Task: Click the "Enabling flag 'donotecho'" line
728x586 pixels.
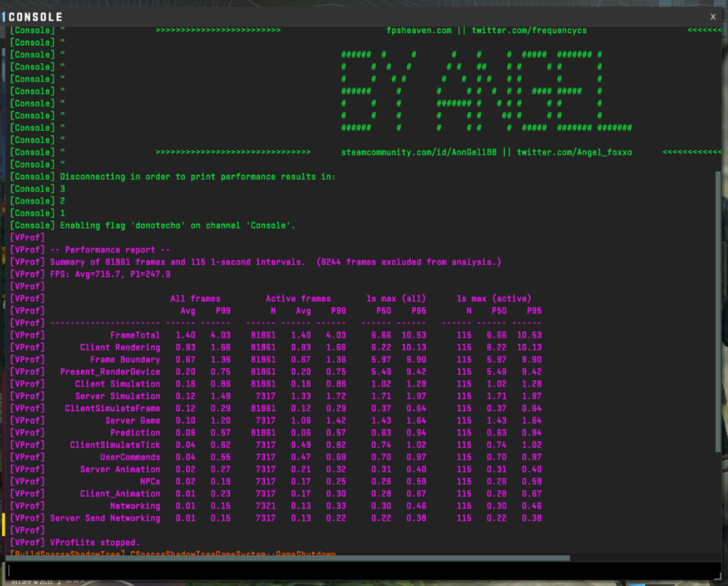Action: pos(177,226)
